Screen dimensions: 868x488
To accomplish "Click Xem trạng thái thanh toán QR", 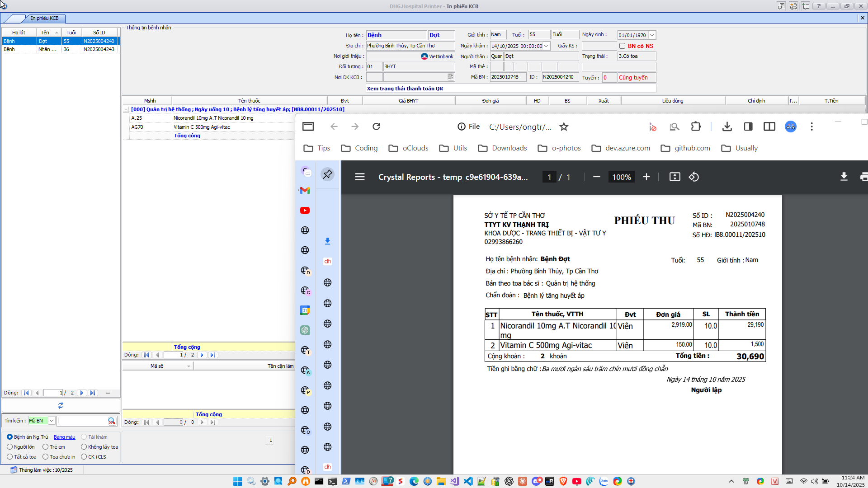I will coord(405,89).
